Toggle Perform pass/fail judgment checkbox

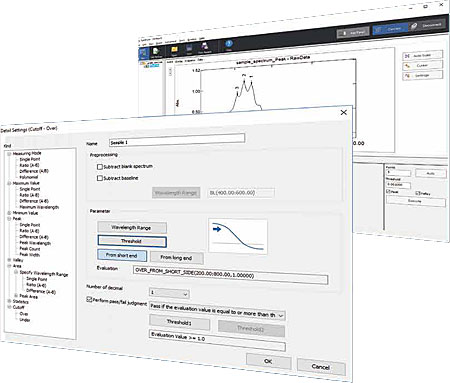click(89, 300)
